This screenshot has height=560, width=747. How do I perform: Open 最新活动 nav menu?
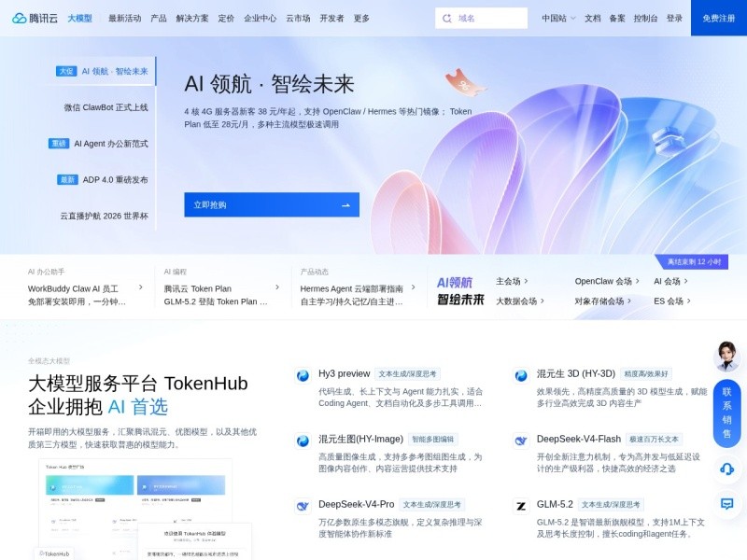[125, 18]
